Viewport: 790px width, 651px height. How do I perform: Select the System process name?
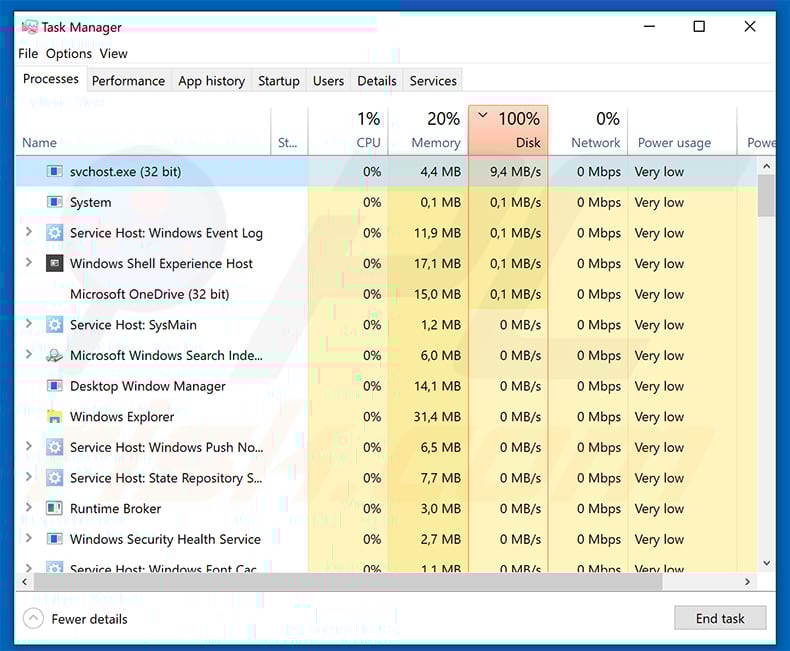pyautogui.click(x=90, y=203)
